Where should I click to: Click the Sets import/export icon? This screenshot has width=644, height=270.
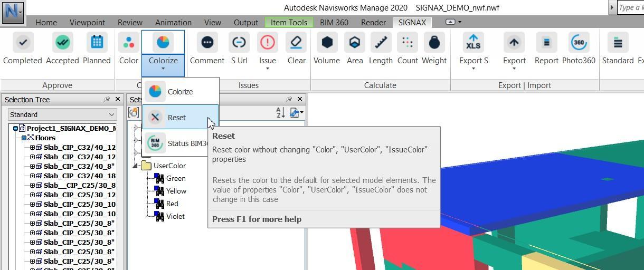click(x=296, y=112)
